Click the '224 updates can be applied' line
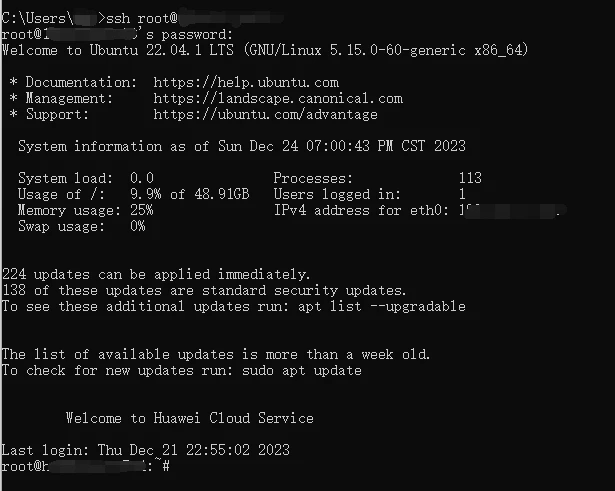This screenshot has height=491, width=615. click(156, 274)
